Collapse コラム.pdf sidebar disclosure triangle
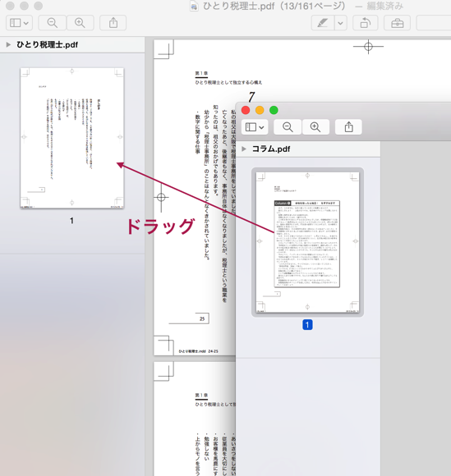Image resolution: width=451 pixels, height=476 pixels. [244, 149]
